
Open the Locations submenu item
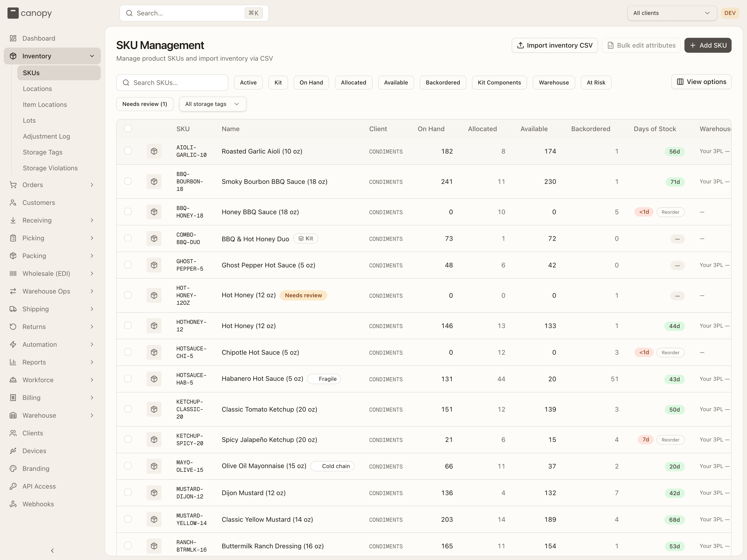(59, 89)
